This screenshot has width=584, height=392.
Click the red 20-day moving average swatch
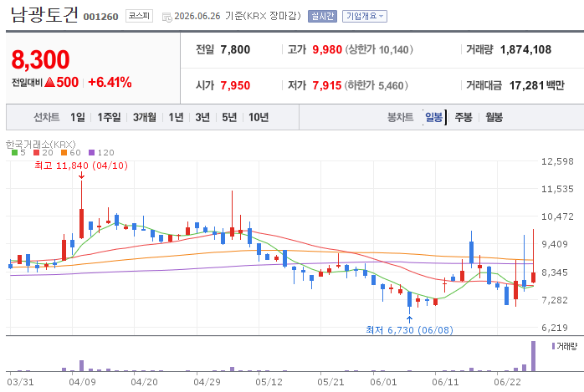(x=37, y=152)
